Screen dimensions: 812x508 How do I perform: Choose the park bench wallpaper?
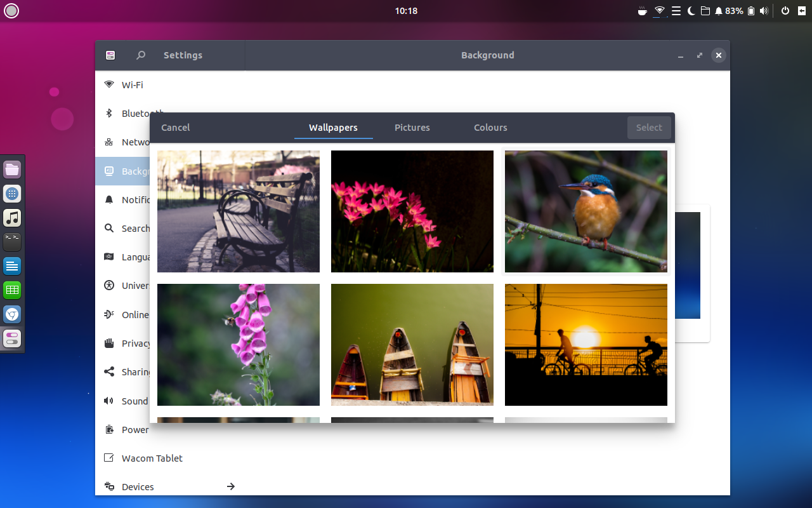(239, 211)
